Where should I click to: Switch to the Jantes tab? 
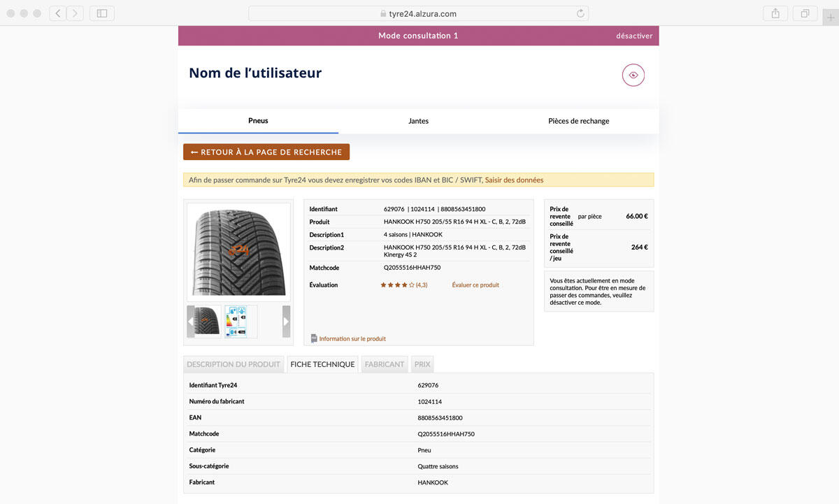pos(418,121)
